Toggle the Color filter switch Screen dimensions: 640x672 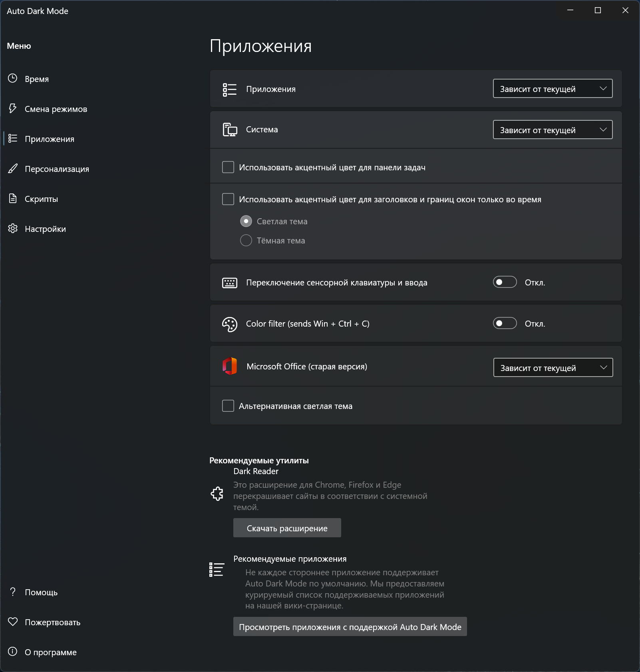505,323
